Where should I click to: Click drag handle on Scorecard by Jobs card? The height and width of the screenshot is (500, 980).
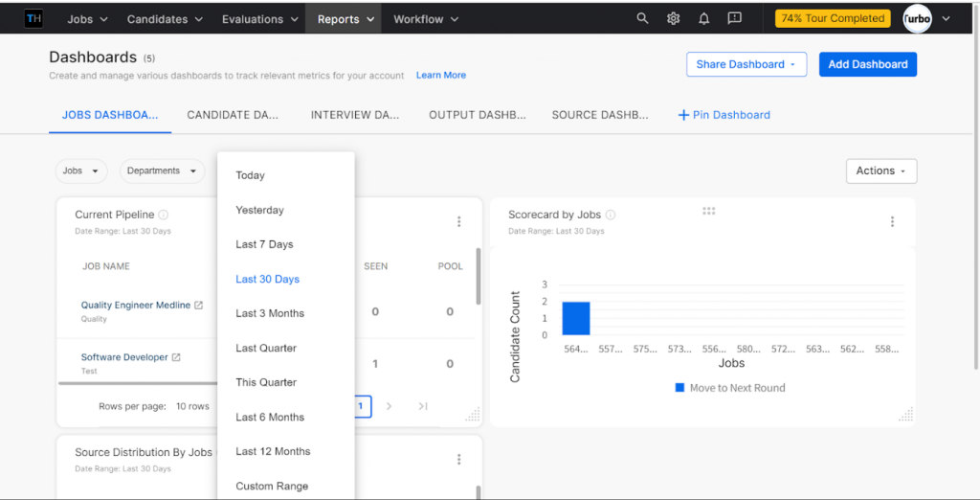coord(709,211)
